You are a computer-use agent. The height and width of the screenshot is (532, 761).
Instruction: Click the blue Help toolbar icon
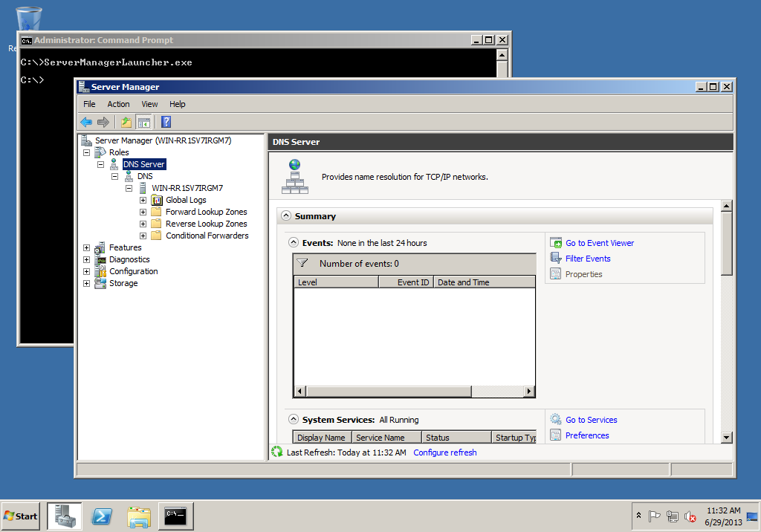coord(166,122)
